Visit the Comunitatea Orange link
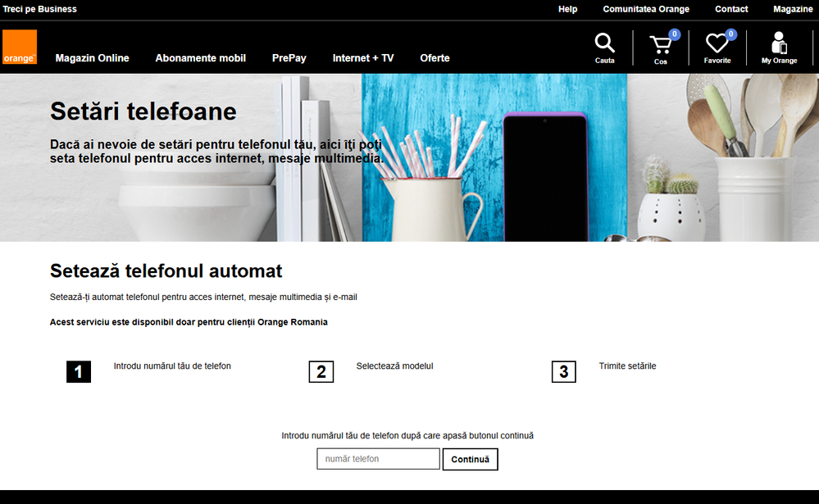Screen dimensions: 819x504 tap(646, 9)
